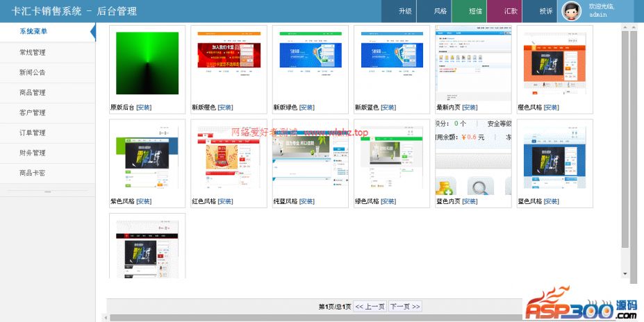
Task: Click the admin avatar icon
Action: 571,11
